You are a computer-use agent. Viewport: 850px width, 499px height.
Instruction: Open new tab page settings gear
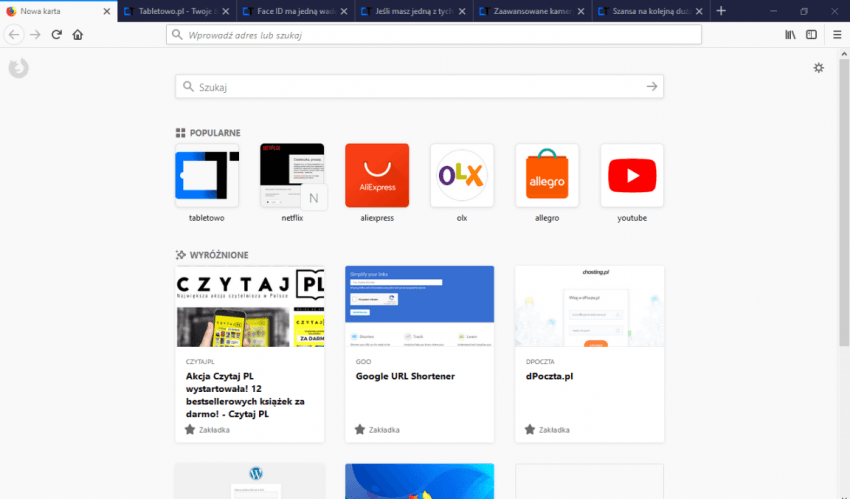pos(819,68)
